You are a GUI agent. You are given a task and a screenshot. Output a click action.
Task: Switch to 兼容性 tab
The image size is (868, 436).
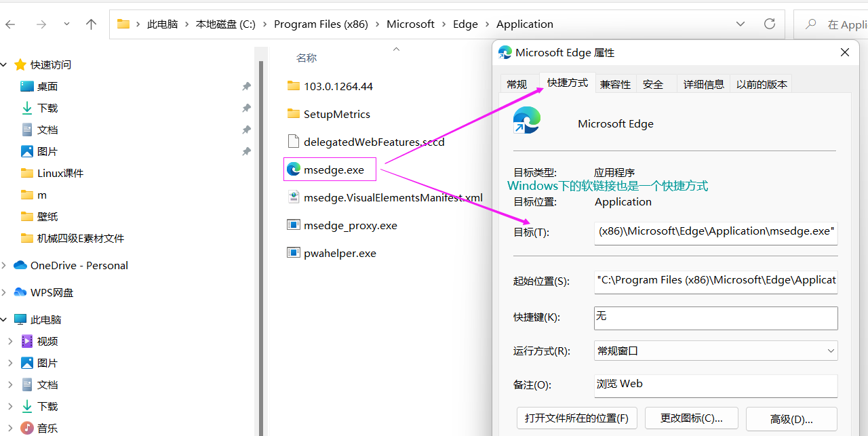click(616, 84)
